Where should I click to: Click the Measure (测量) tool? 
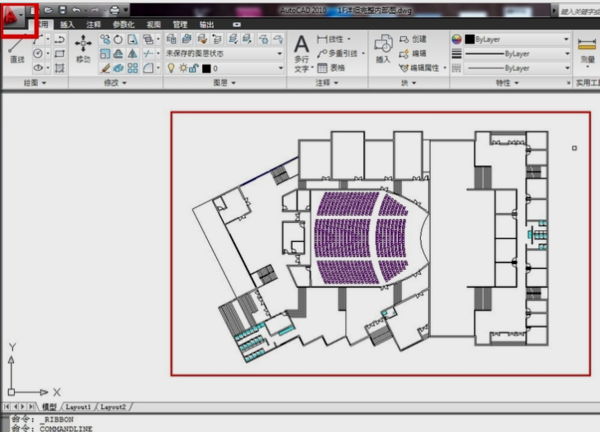tap(588, 50)
